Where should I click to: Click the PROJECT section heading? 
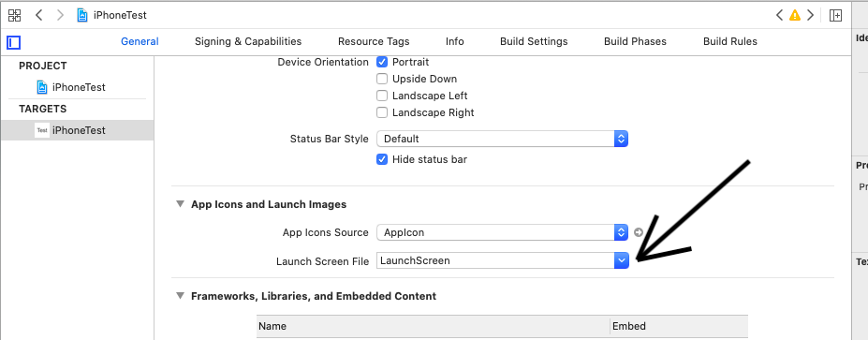(43, 66)
